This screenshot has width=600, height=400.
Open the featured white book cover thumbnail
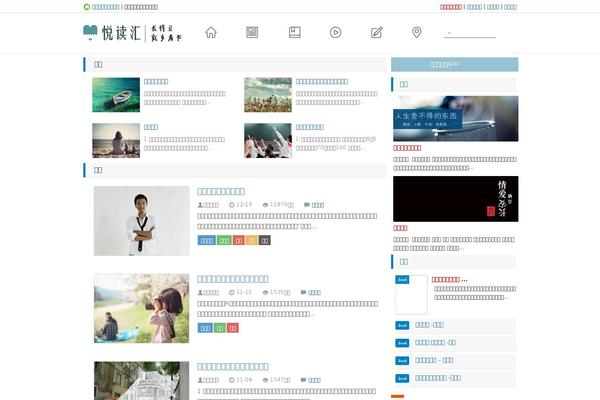tap(411, 294)
